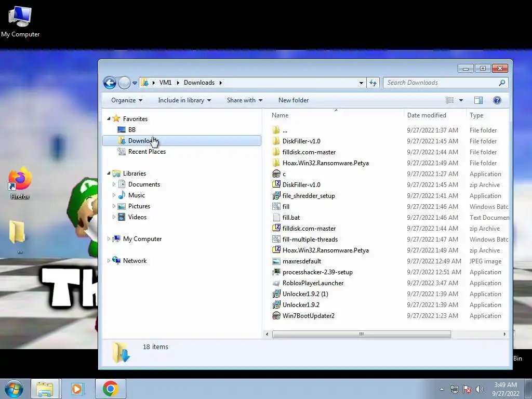
Task: Click the Help question mark icon
Action: (x=497, y=100)
